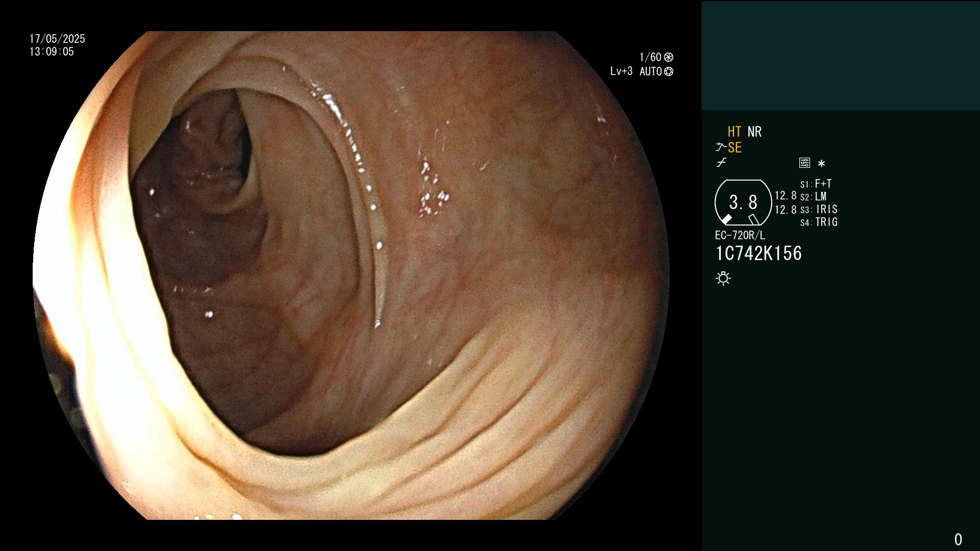Click the iris icon beside AUTO
The height and width of the screenshot is (551, 980).
669,71
